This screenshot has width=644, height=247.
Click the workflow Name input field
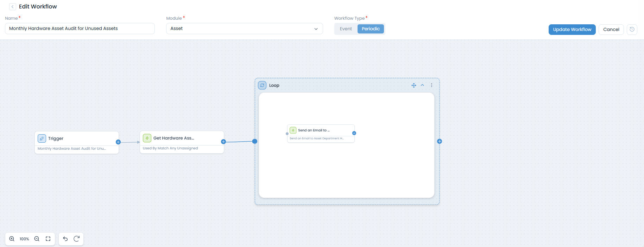pyautogui.click(x=80, y=29)
